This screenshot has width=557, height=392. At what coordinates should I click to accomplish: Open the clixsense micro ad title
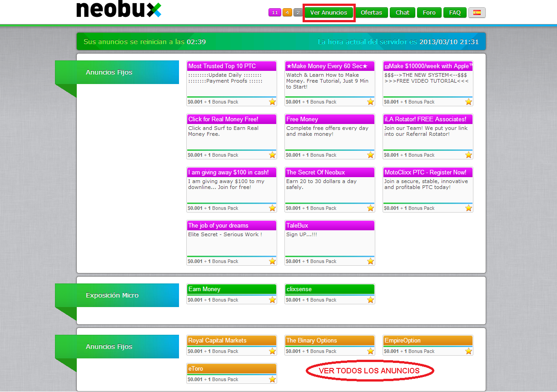point(330,289)
